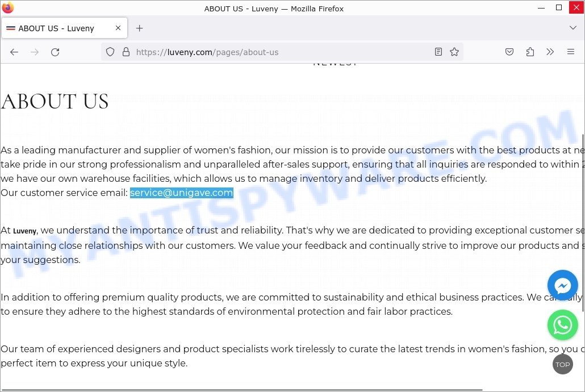The width and height of the screenshot is (585, 392).
Task: Click the horizontal page scrollbar
Action: coord(241,390)
